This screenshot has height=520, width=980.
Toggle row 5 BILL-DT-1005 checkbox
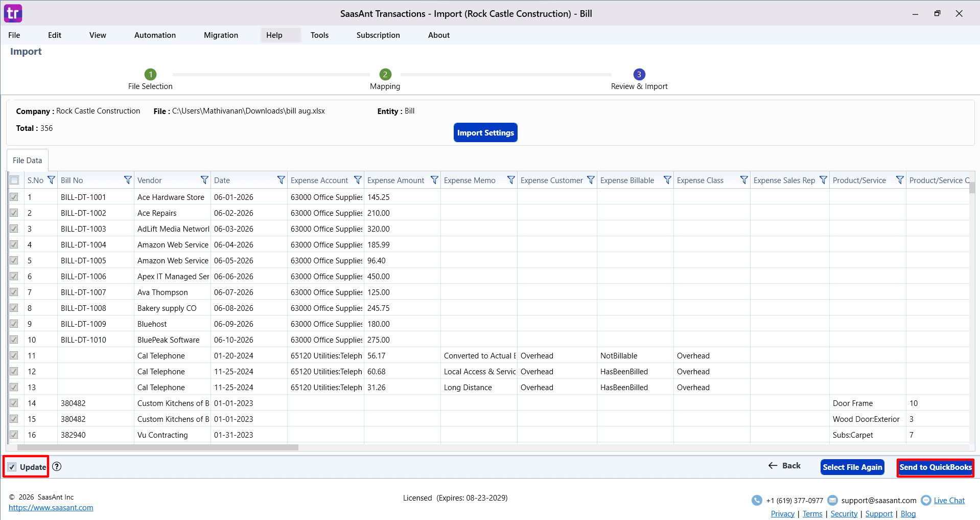point(14,260)
